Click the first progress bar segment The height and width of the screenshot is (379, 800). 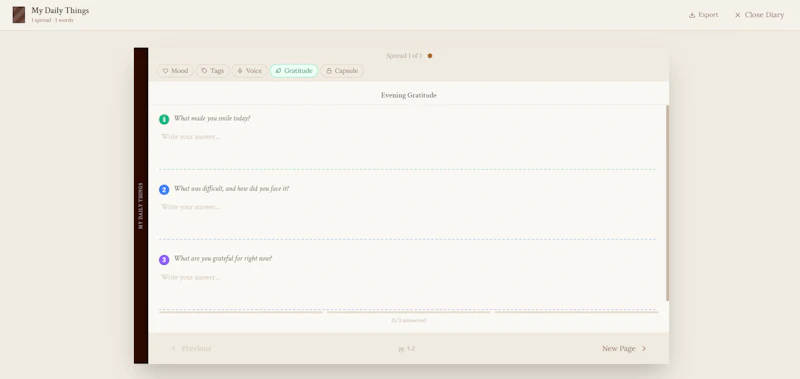[x=241, y=312]
